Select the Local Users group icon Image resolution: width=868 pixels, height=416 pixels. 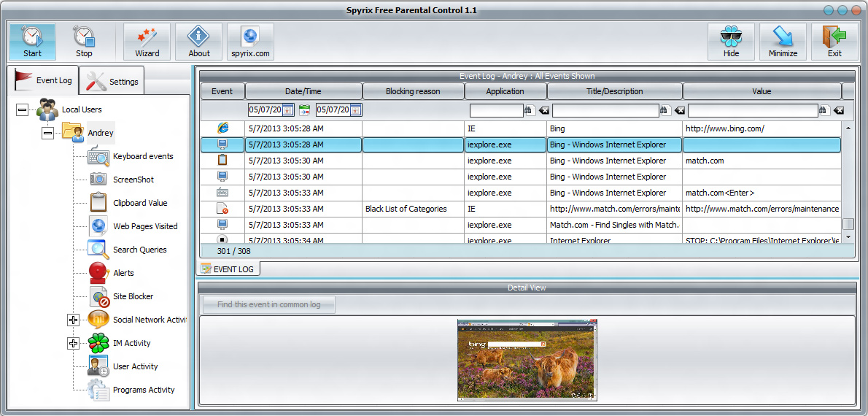(47, 109)
